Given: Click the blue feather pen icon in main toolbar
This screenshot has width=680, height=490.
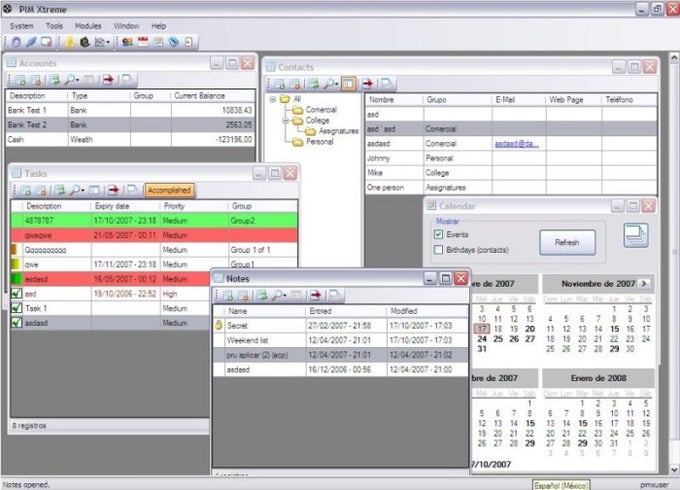Looking at the screenshot, I should tap(31, 42).
